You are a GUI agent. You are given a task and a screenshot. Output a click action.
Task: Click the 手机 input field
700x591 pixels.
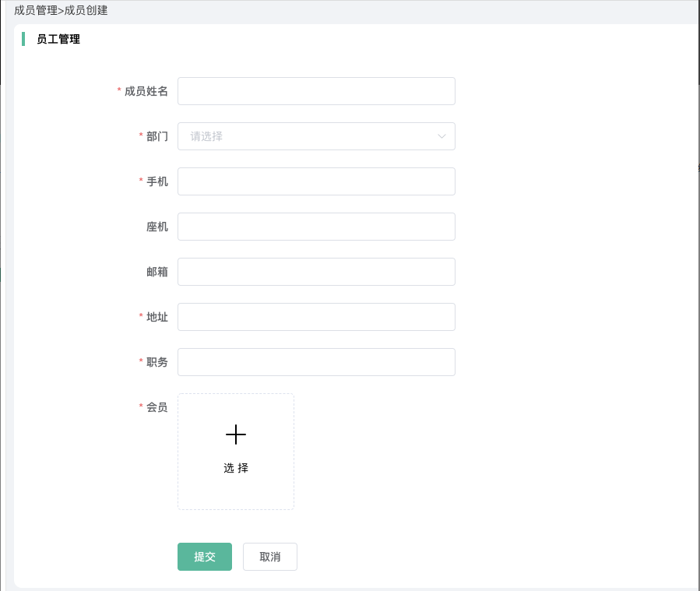(x=316, y=181)
